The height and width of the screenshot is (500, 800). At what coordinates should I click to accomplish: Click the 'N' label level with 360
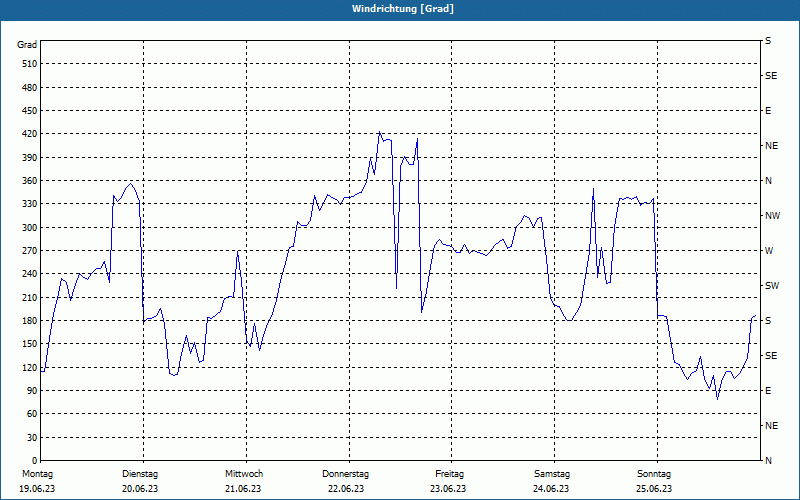coord(768,181)
